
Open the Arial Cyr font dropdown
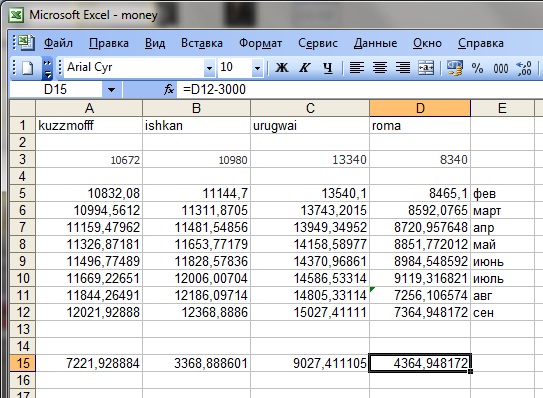tap(209, 68)
